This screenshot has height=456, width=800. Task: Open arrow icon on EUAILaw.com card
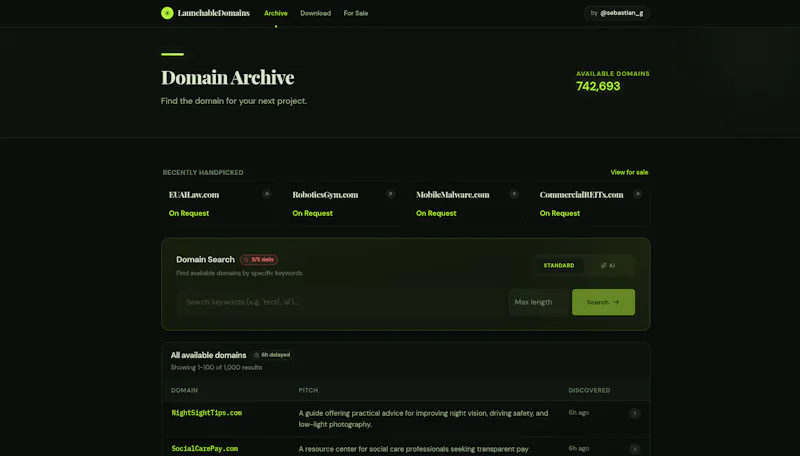click(x=266, y=194)
